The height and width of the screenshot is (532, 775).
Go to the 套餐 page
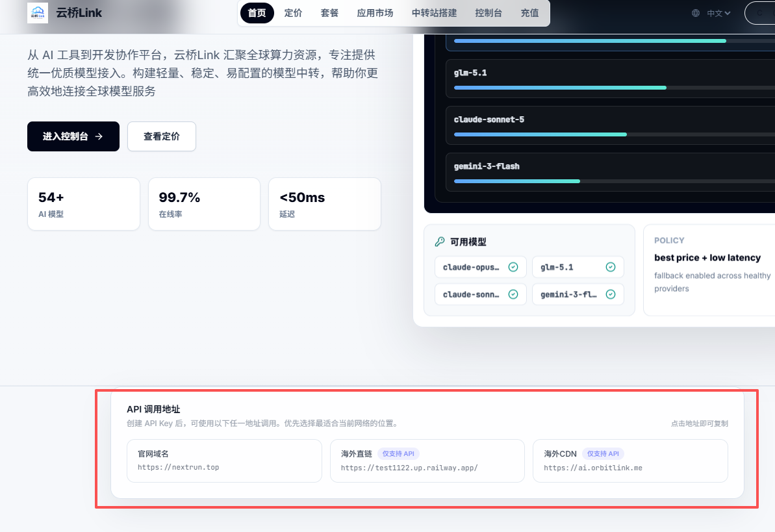[x=329, y=13]
